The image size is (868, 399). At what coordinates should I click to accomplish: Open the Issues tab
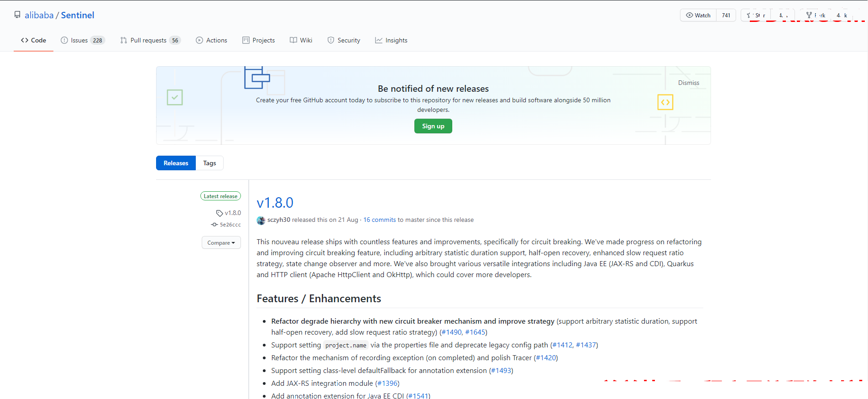(83, 40)
